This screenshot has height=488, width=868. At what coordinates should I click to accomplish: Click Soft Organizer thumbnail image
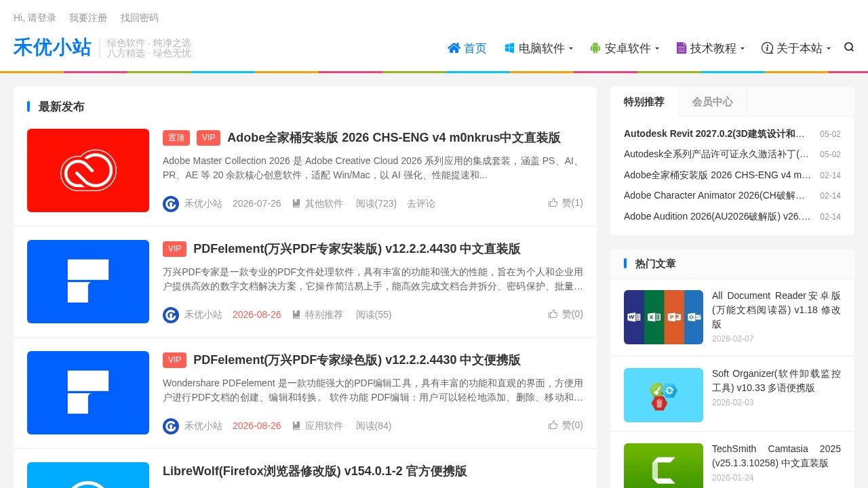pos(663,395)
